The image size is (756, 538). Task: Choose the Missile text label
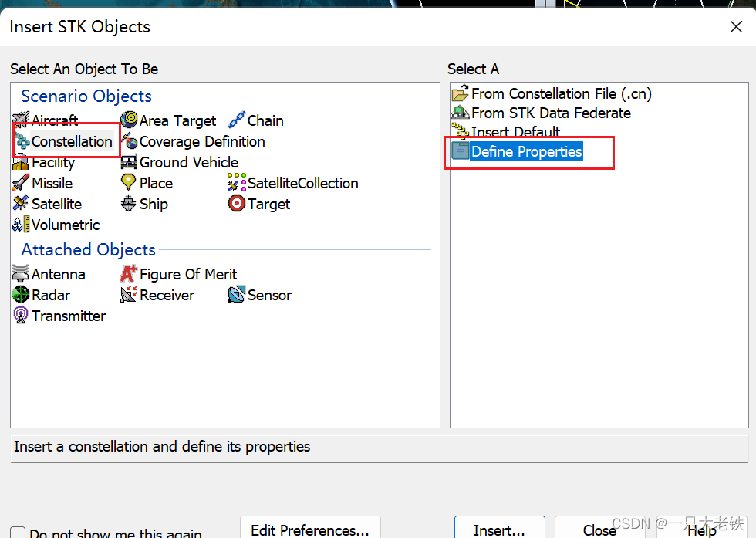[x=52, y=184]
